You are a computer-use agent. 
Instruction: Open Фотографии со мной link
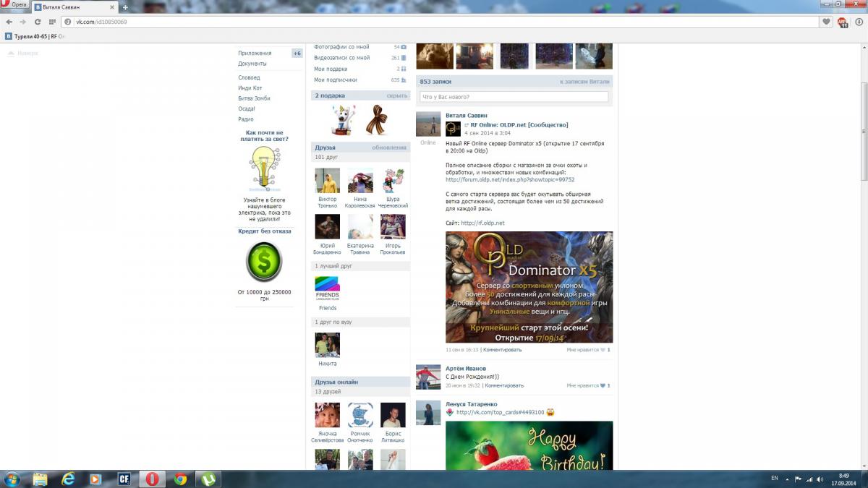[341, 47]
